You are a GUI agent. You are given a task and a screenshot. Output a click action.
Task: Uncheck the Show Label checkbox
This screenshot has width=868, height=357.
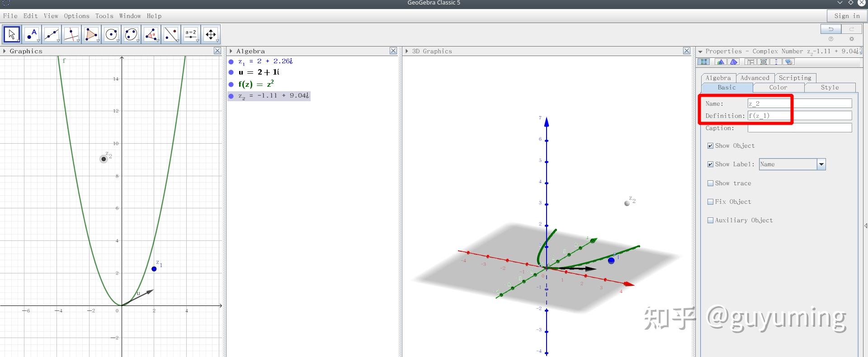point(710,164)
